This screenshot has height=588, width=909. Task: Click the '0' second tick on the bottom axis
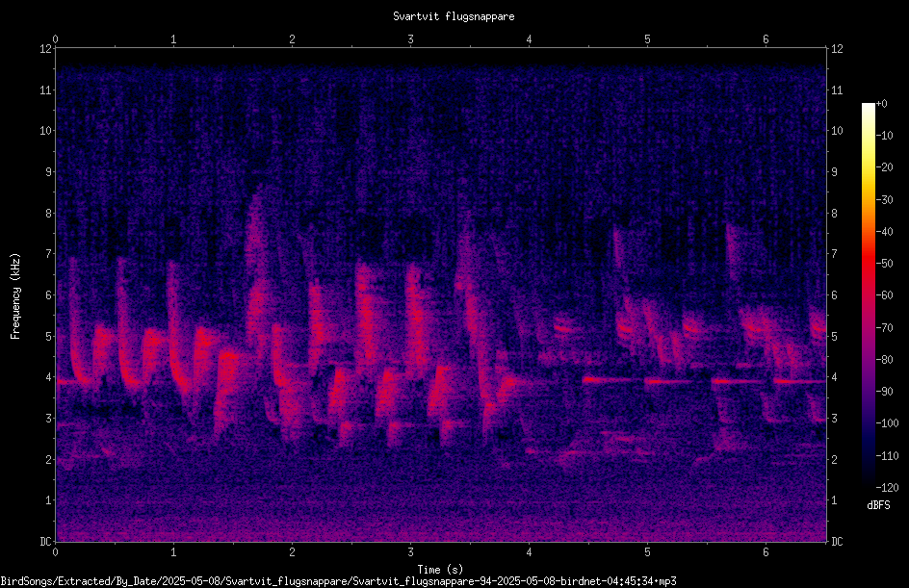click(x=55, y=552)
